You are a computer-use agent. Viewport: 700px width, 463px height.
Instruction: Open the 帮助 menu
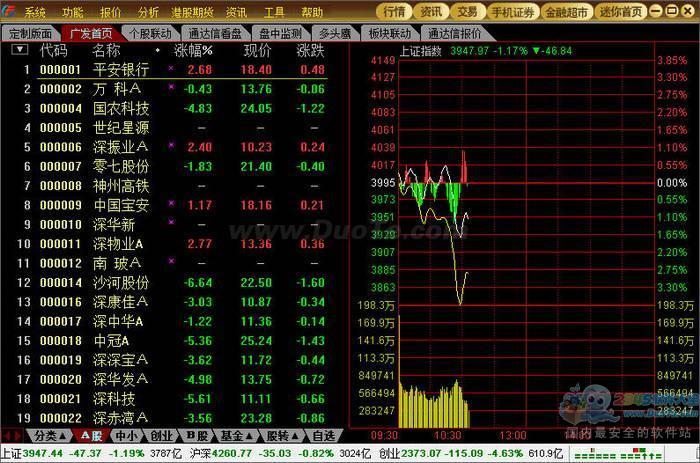pyautogui.click(x=312, y=13)
